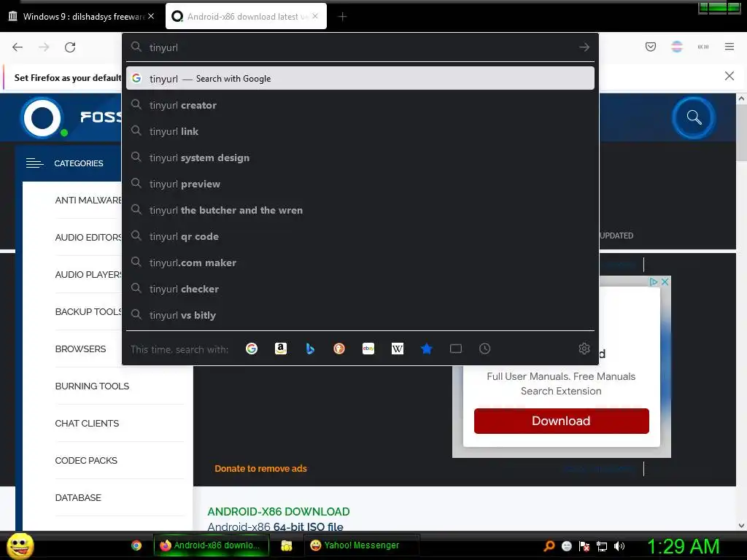This screenshot has height=560, width=747.
Task: Open a new tab with plus button
Action: [x=342, y=17]
